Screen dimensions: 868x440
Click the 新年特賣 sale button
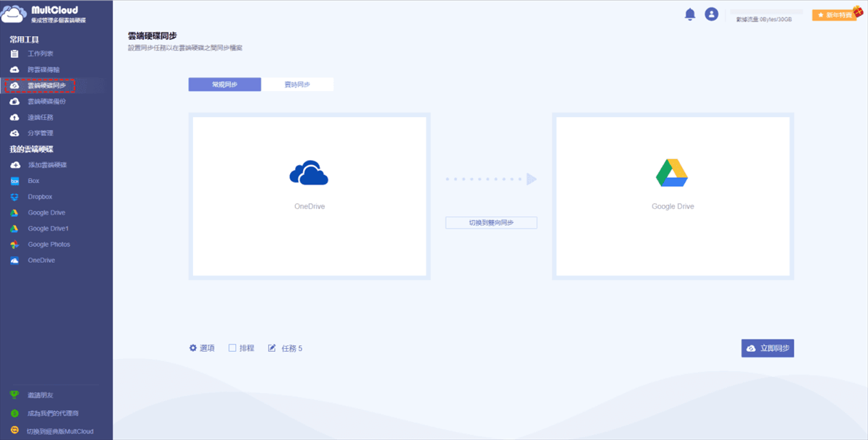tap(834, 14)
